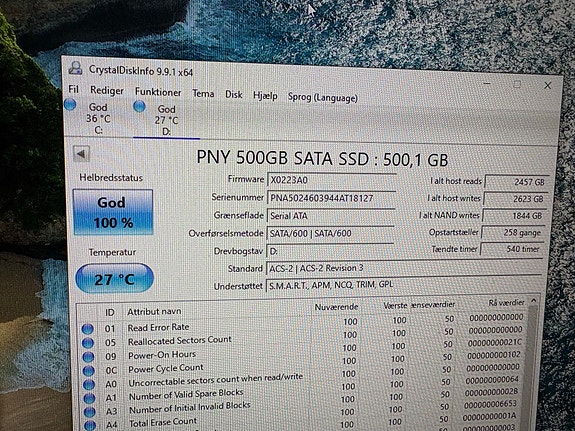The height and width of the screenshot is (431, 575).
Task: Click the attribute list scroll-up arrow
Action: click(x=534, y=301)
